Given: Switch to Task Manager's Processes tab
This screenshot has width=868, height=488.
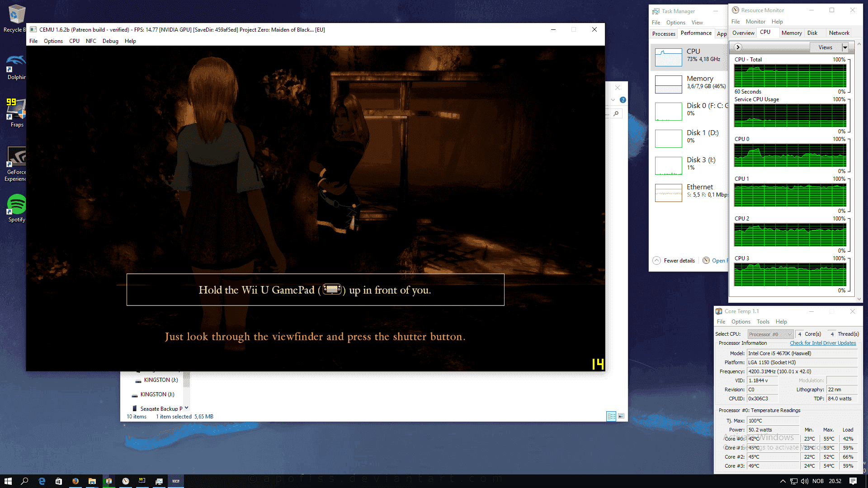Looking at the screenshot, I should click(x=664, y=33).
